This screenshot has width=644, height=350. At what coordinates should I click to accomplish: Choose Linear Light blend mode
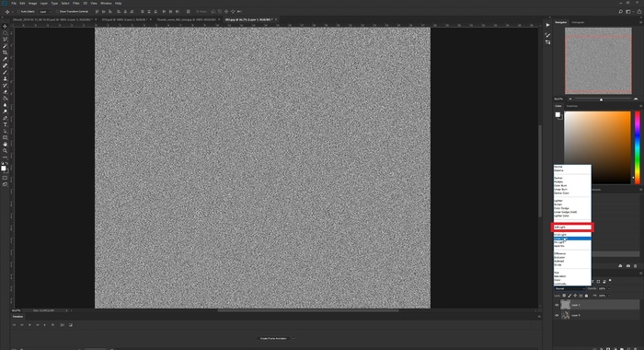572,239
